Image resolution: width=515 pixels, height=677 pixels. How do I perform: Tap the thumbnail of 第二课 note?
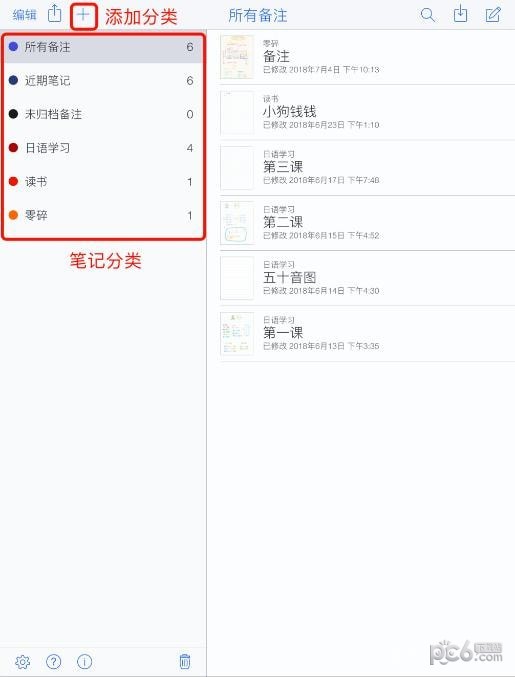(x=237, y=223)
